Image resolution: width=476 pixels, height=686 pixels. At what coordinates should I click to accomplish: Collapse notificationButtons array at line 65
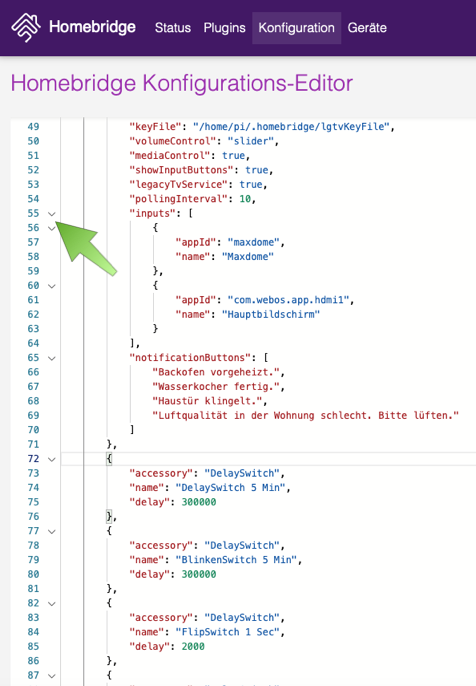(x=52, y=358)
